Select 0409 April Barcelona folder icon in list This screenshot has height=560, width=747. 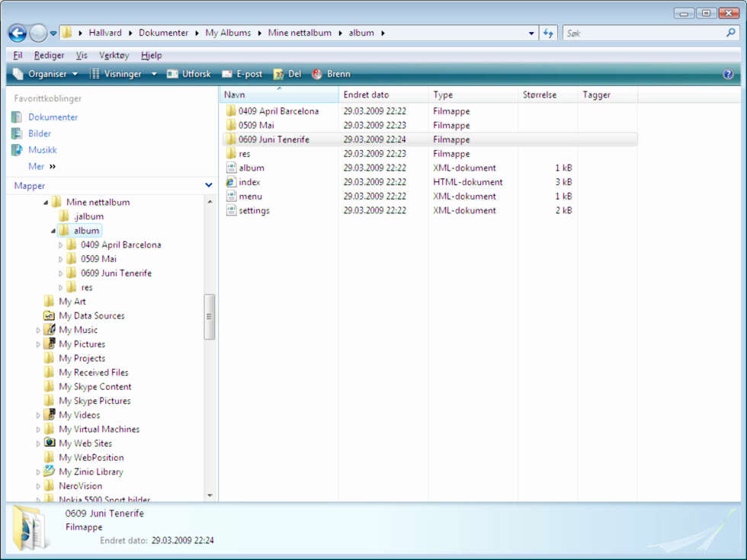pos(231,111)
